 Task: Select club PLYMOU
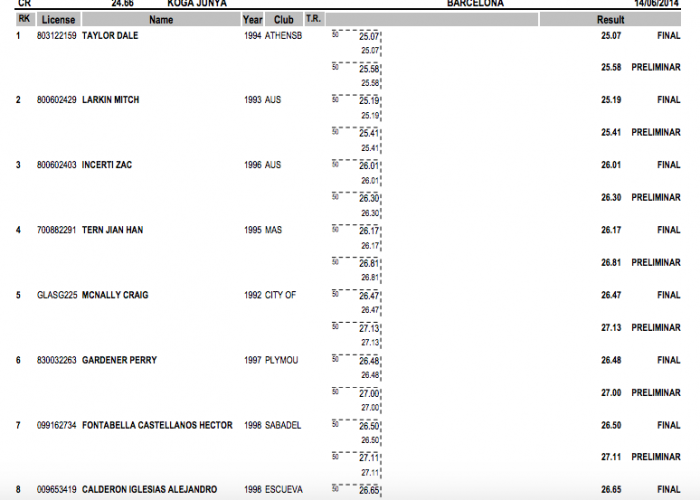pos(282,360)
